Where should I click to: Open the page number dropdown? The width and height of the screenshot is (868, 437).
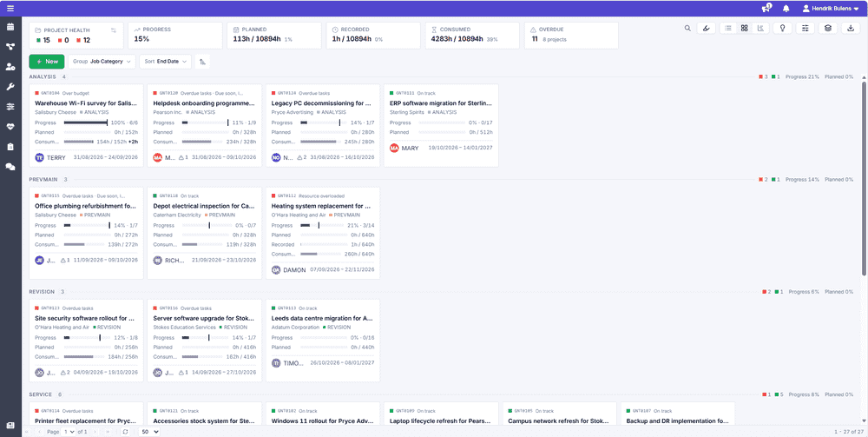[x=69, y=432]
